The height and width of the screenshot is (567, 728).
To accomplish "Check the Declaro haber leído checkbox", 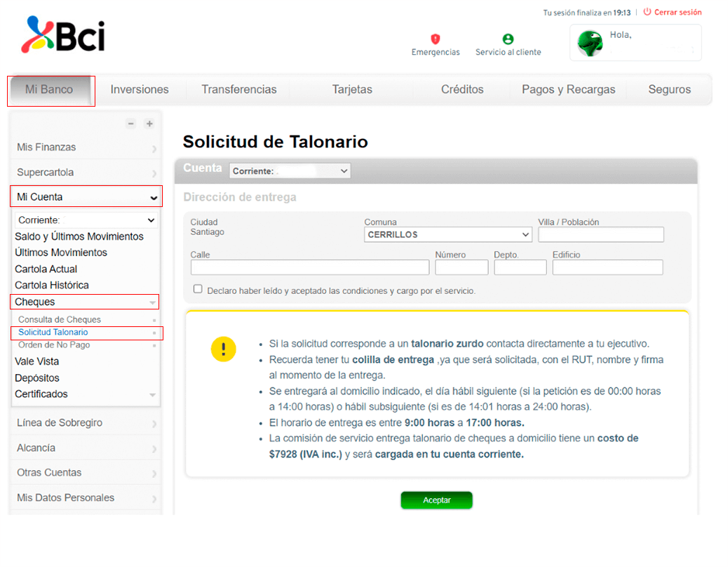I will coord(198,289).
